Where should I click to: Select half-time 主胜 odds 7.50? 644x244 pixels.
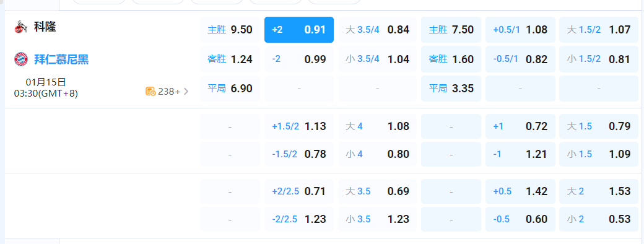[451, 30]
